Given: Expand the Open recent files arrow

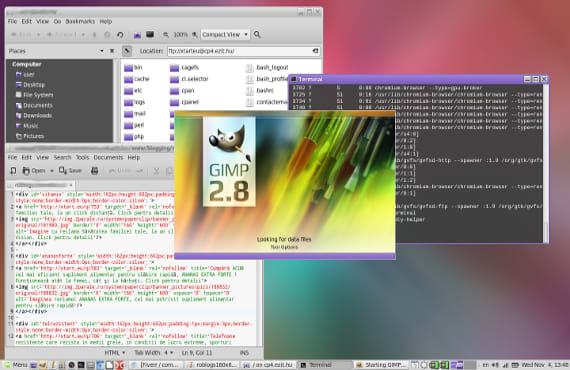Looking at the screenshot, I should (52, 170).
